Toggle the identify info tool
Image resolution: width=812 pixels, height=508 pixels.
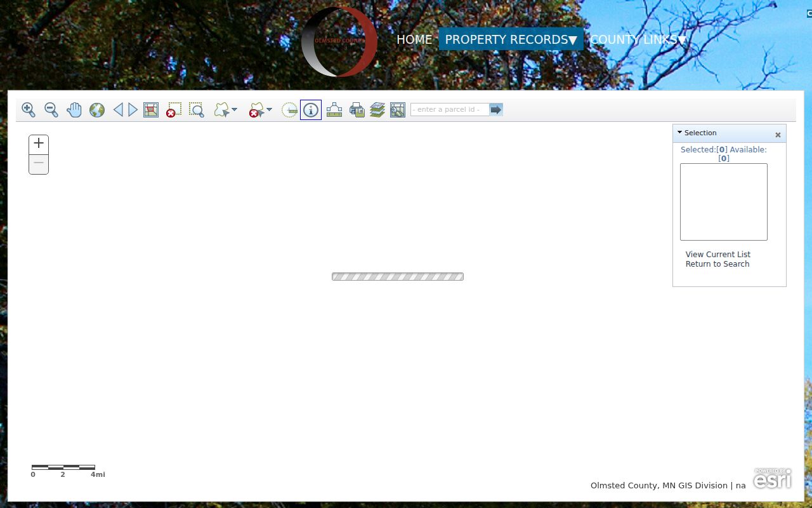(311, 110)
